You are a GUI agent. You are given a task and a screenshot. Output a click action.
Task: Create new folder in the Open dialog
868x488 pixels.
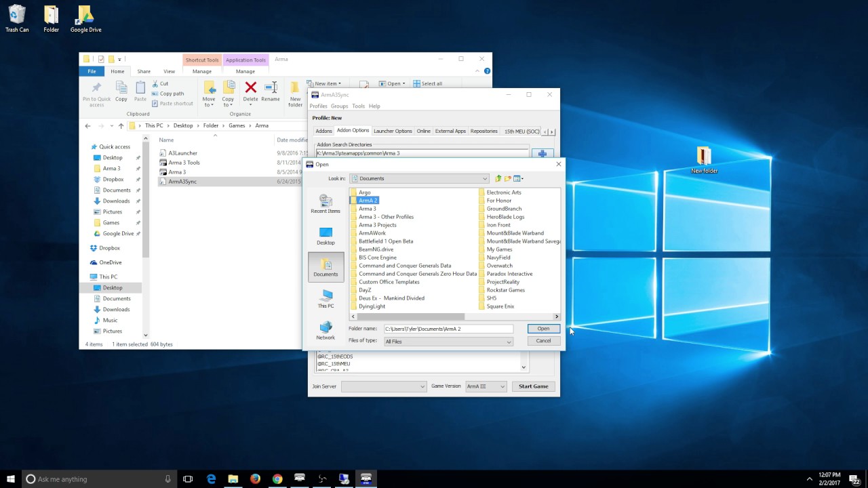[x=507, y=178]
